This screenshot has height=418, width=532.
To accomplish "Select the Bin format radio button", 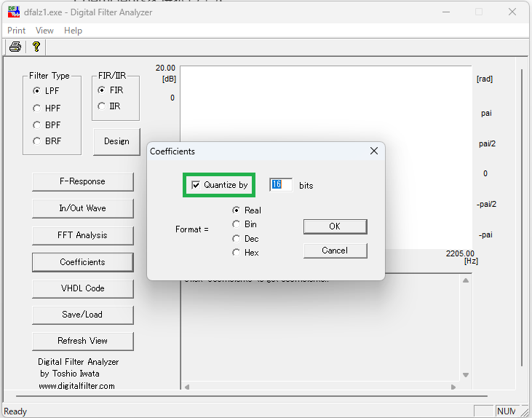I will click(x=236, y=224).
